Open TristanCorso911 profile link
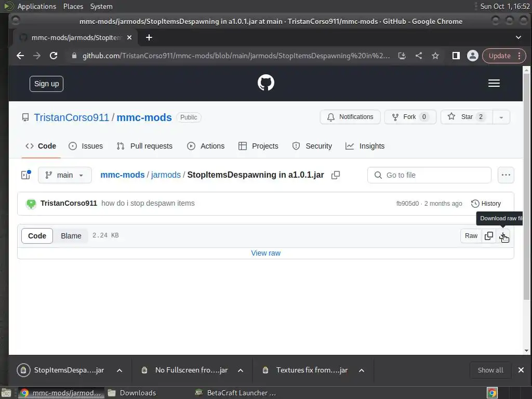This screenshot has height=399, width=532. click(x=71, y=117)
